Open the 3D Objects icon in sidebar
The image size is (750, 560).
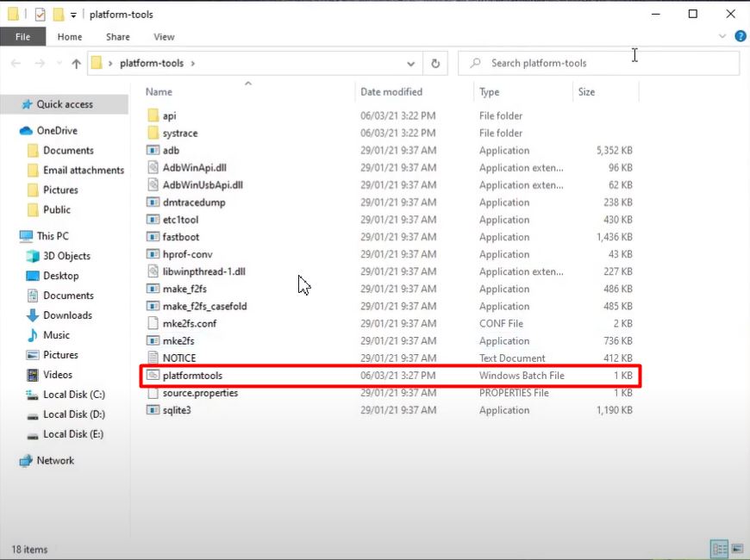coord(33,256)
